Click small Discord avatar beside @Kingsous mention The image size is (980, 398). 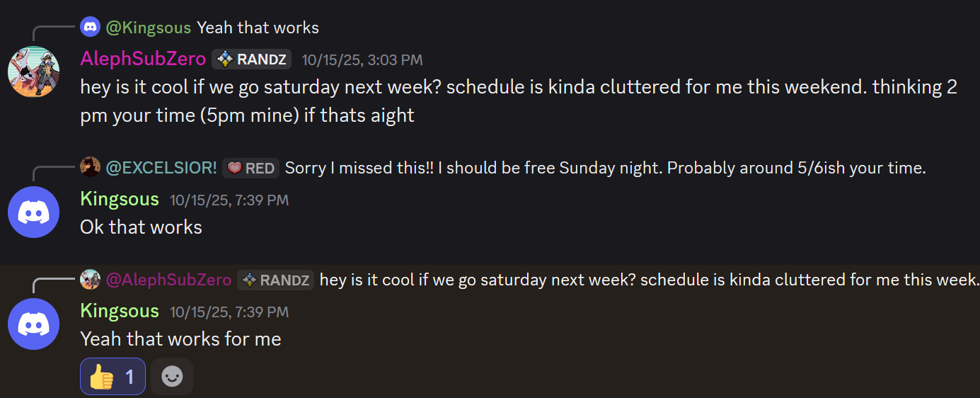pyautogui.click(x=90, y=28)
